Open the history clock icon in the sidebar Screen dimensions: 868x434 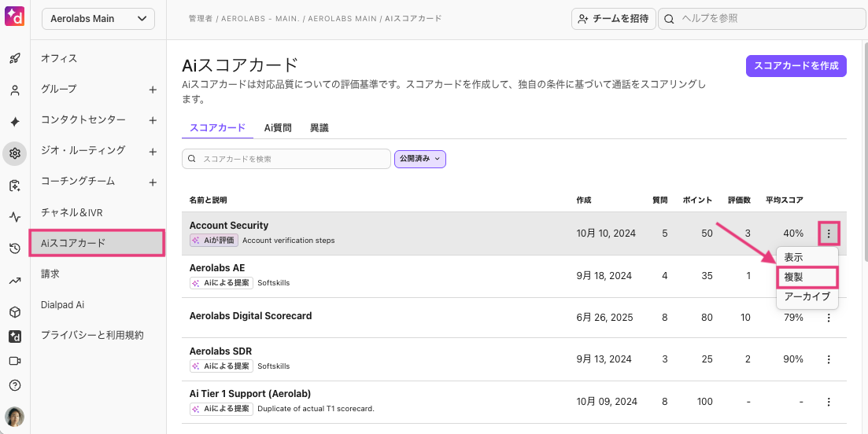(x=15, y=248)
